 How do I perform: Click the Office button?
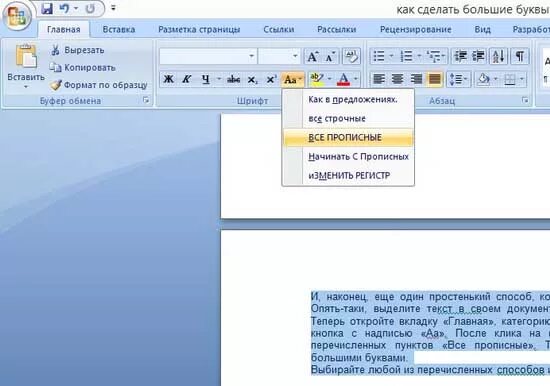(17, 15)
